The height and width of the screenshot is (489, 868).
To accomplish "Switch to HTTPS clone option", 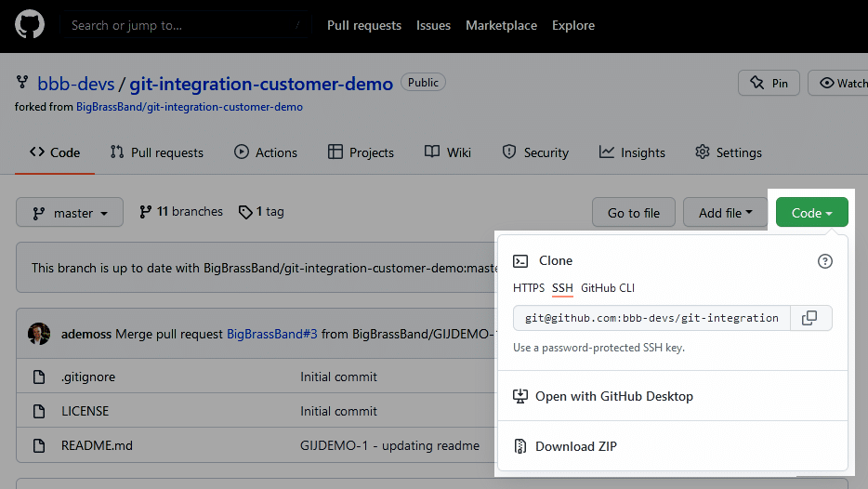I will click(529, 288).
